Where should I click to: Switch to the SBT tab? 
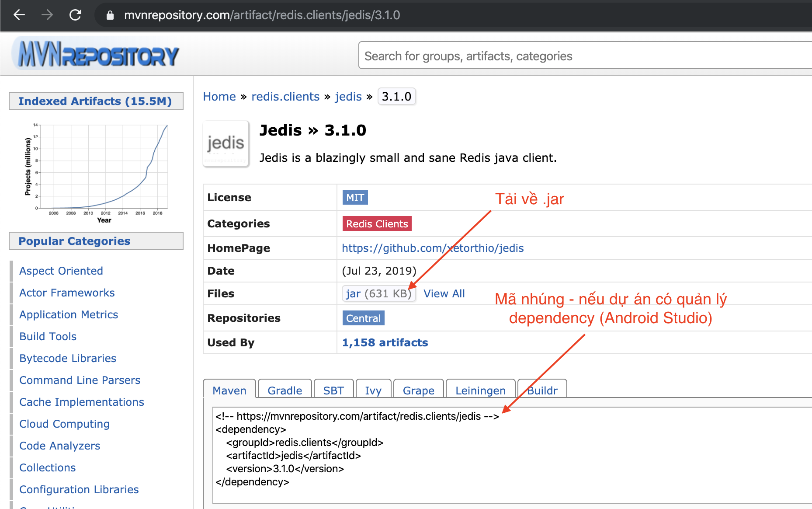point(333,389)
